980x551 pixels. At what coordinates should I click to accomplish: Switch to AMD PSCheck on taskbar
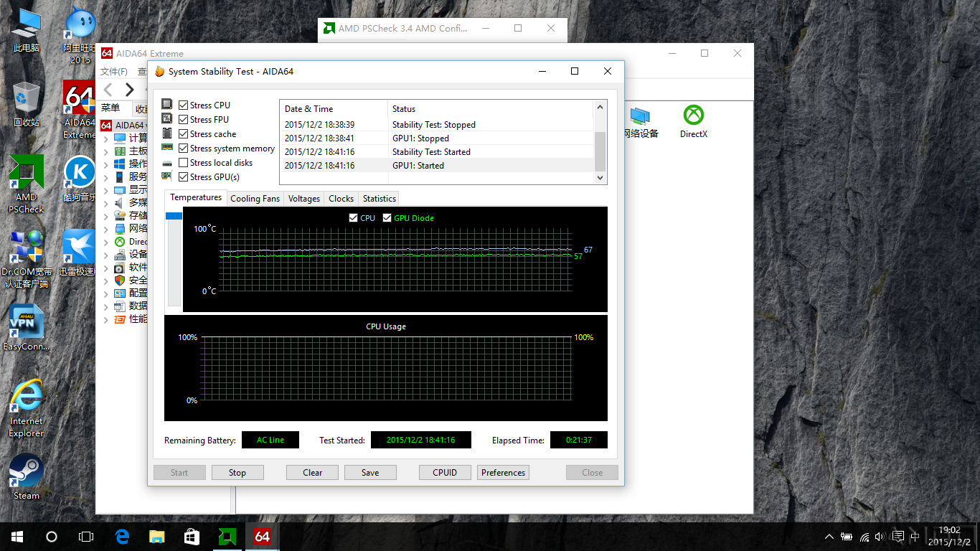(x=227, y=537)
